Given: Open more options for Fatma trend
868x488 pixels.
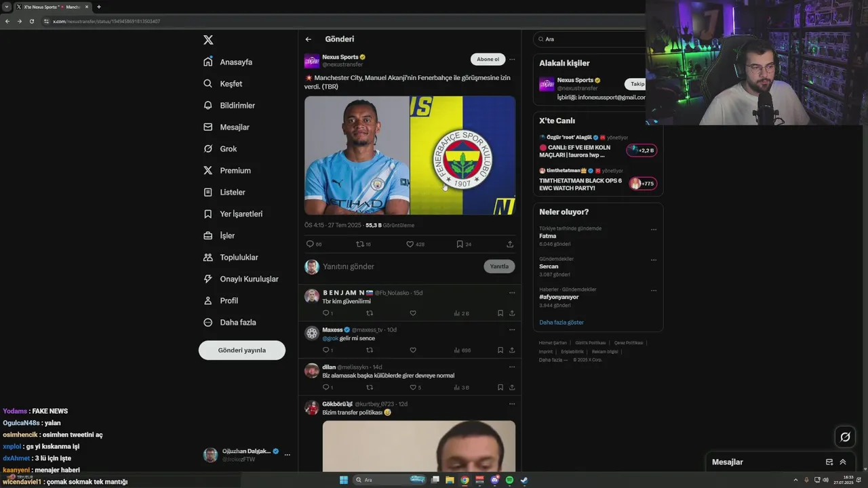Looking at the screenshot, I should [x=654, y=229].
